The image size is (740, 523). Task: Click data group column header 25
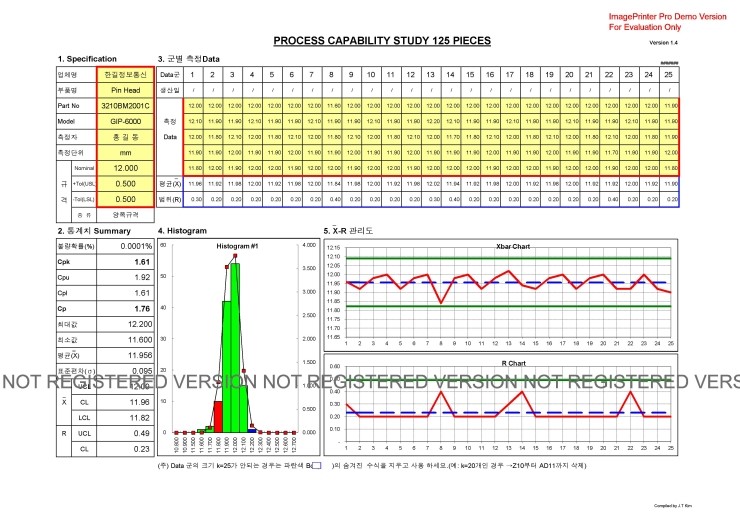(668, 75)
